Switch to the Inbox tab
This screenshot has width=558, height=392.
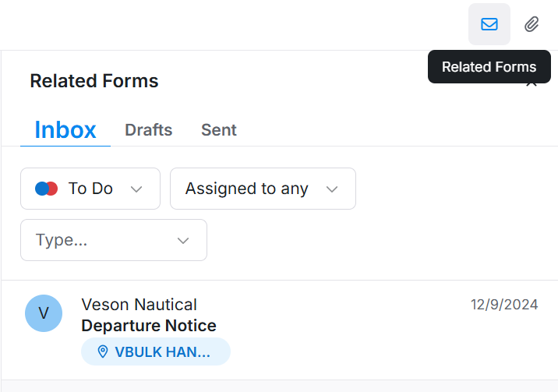65,129
